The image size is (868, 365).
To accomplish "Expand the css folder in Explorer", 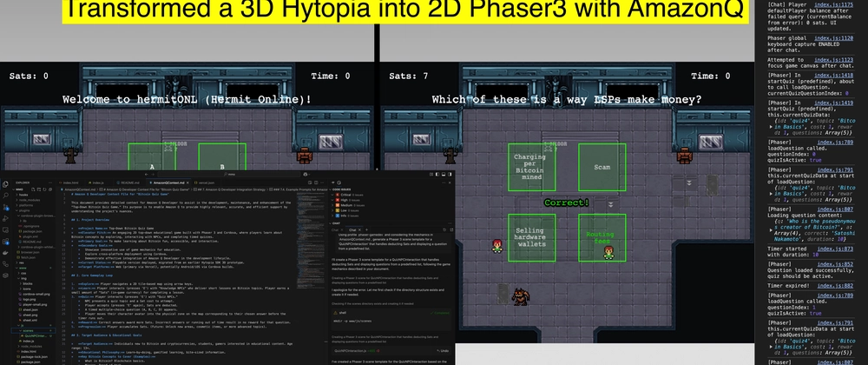I will point(33,273).
